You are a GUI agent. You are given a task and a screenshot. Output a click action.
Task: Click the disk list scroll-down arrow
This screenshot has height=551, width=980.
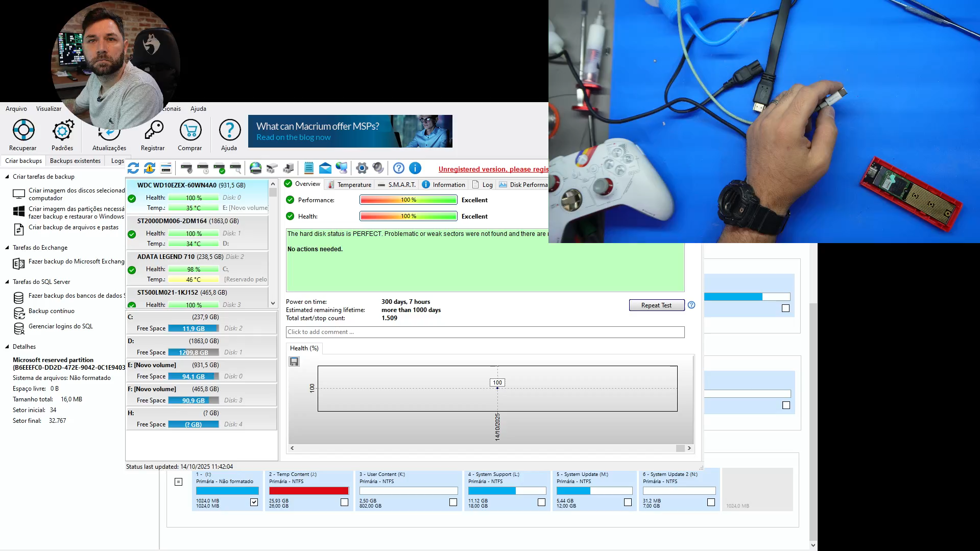pyautogui.click(x=273, y=303)
